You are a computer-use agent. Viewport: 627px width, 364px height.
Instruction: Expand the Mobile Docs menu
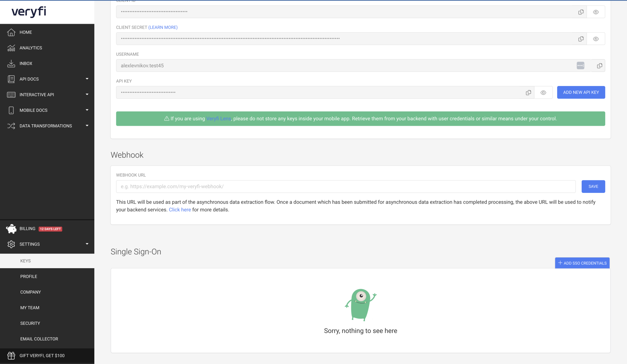(87, 110)
